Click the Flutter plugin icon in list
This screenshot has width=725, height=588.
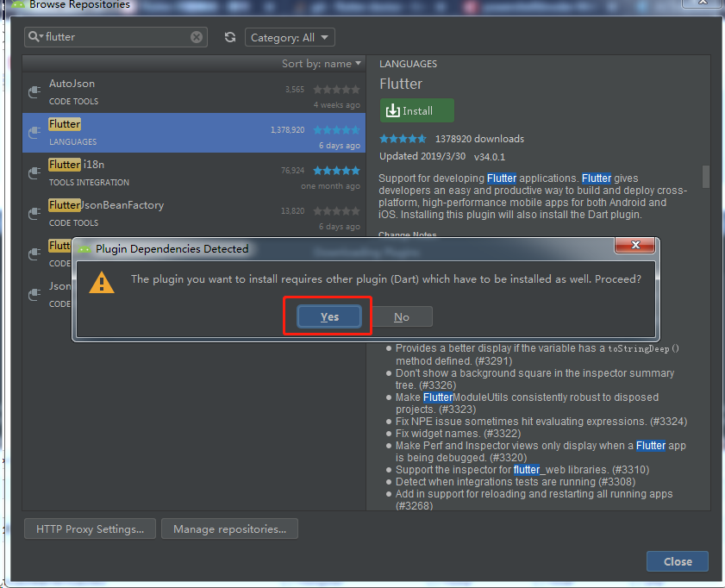34,133
